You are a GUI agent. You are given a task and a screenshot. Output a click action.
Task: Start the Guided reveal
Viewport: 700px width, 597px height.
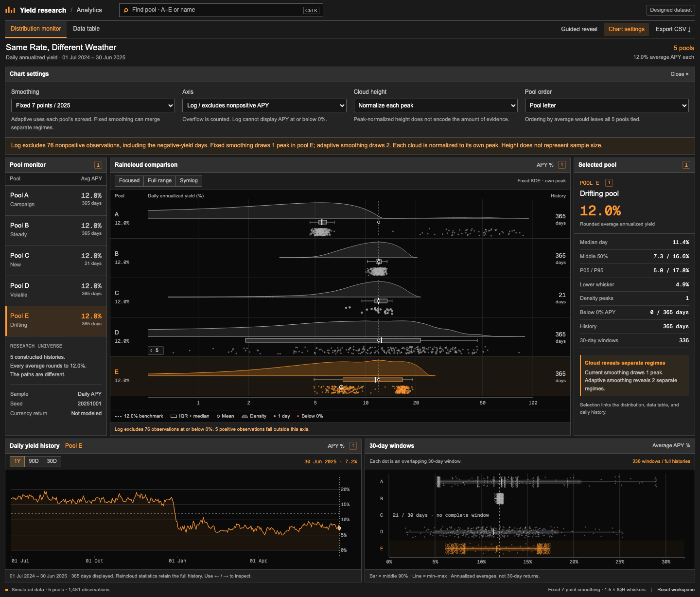pyautogui.click(x=579, y=29)
